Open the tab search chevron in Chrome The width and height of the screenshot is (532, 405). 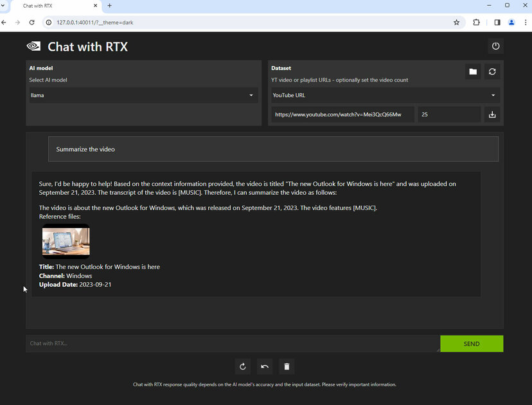click(x=4, y=6)
